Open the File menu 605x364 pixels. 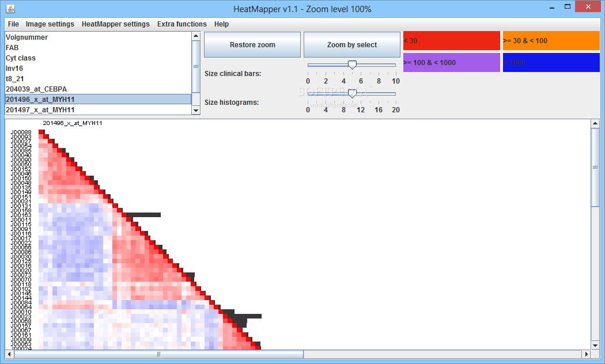point(13,24)
